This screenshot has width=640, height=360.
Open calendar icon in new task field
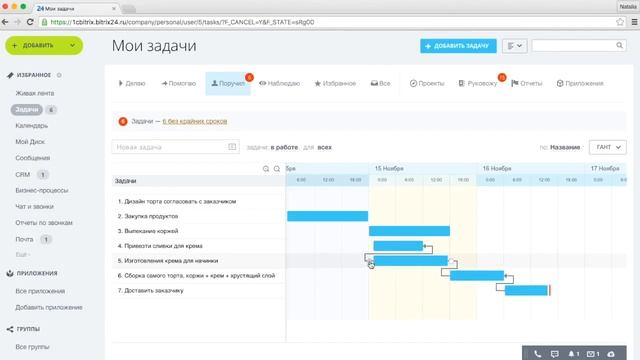(x=232, y=147)
